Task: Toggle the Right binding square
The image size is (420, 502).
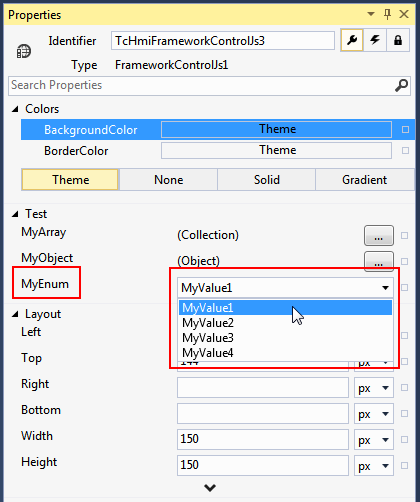Action: coord(404,388)
